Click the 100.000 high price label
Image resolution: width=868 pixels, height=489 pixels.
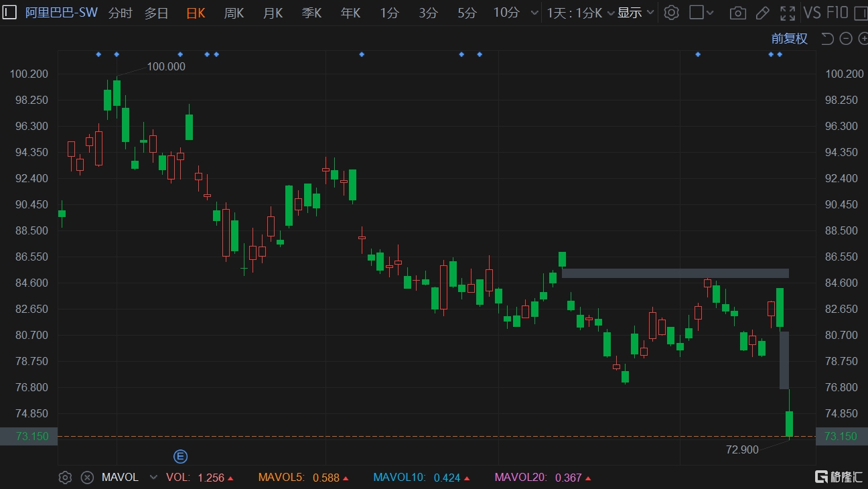point(166,66)
